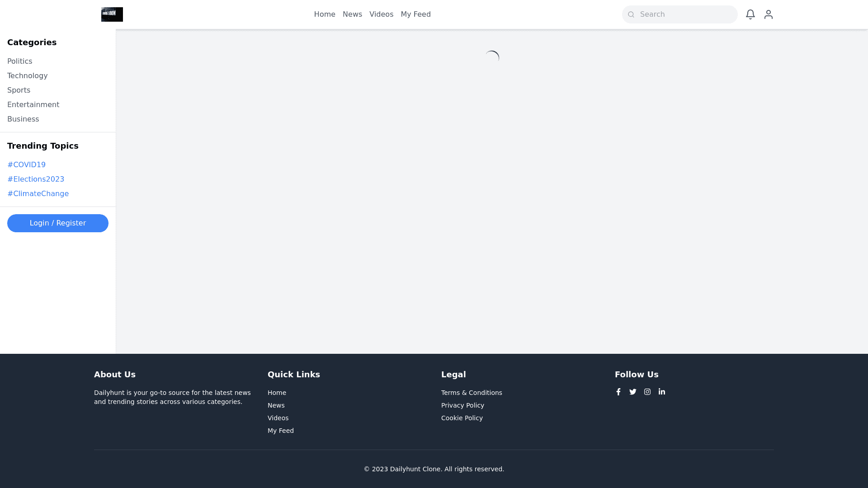
Task: Click the search magnifier icon
Action: pos(631,14)
